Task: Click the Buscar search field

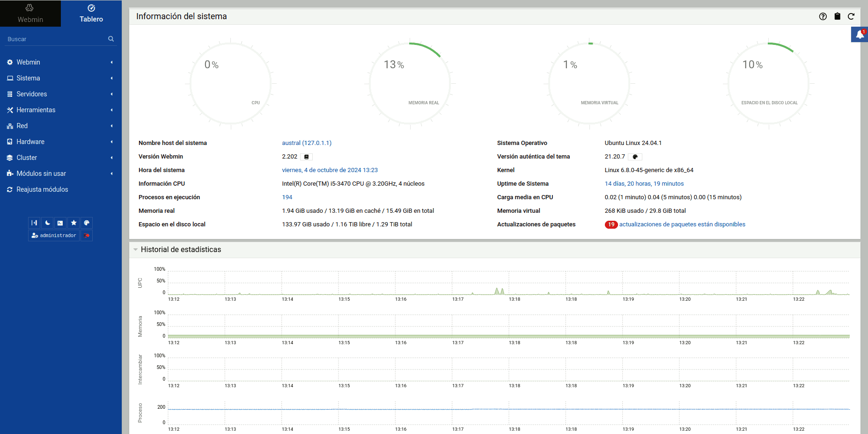Action: pyautogui.click(x=56, y=39)
